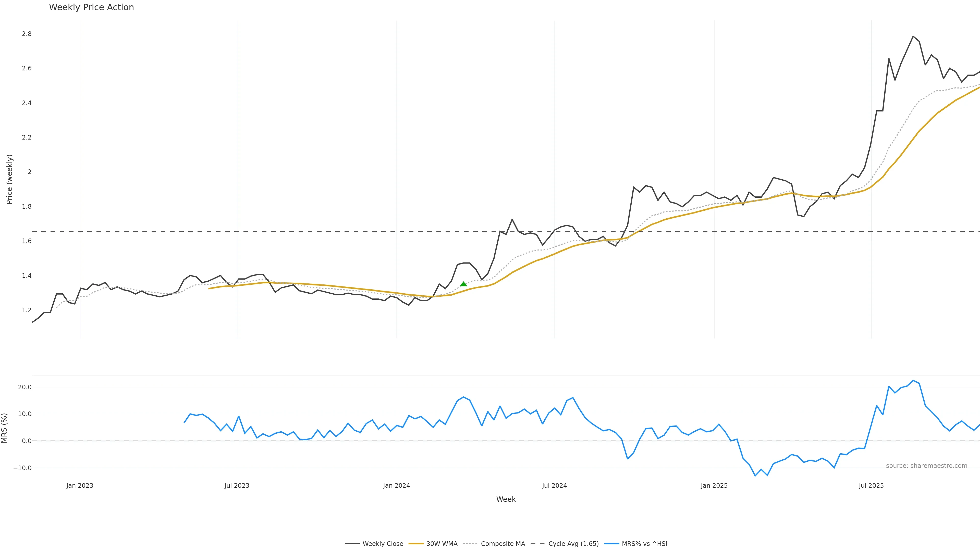Click the Jul 2025 axis tick label
The height and width of the screenshot is (551, 980).
click(x=871, y=486)
